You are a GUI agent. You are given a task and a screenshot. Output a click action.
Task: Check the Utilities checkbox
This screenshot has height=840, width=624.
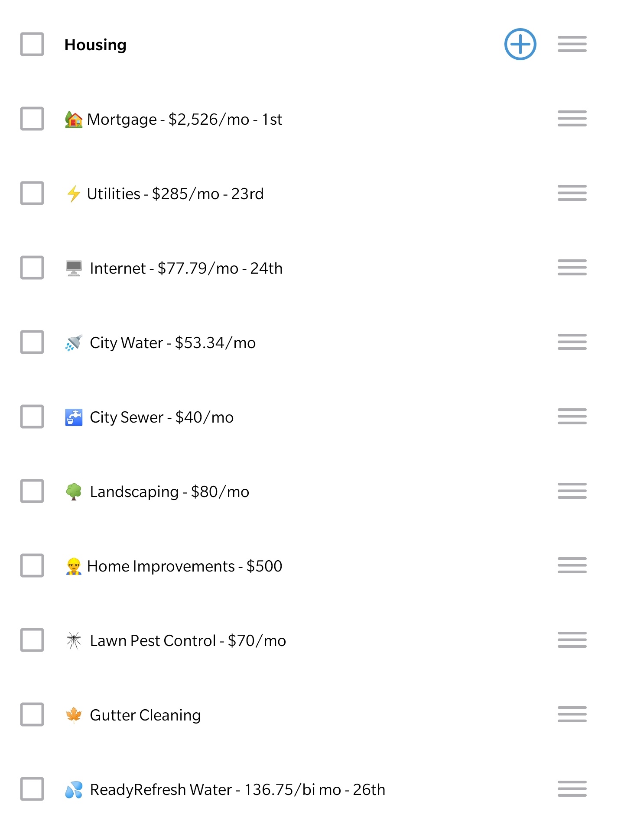pyautogui.click(x=32, y=194)
